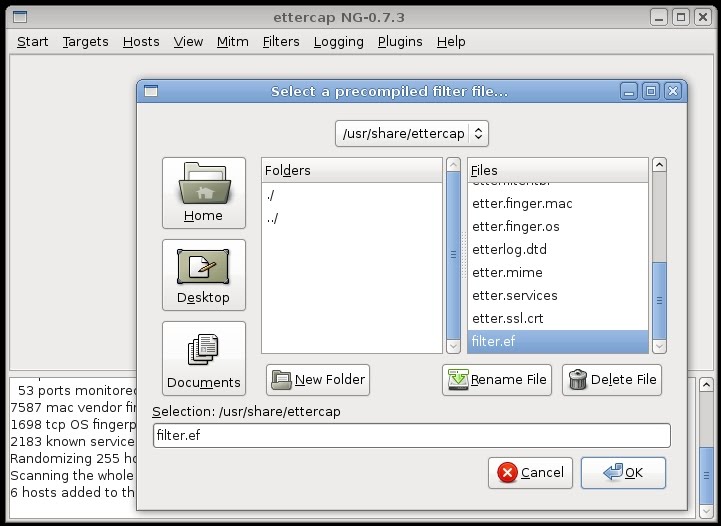This screenshot has height=526, width=721.
Task: Click the Files list scroll-up arrow
Action: [x=659, y=165]
